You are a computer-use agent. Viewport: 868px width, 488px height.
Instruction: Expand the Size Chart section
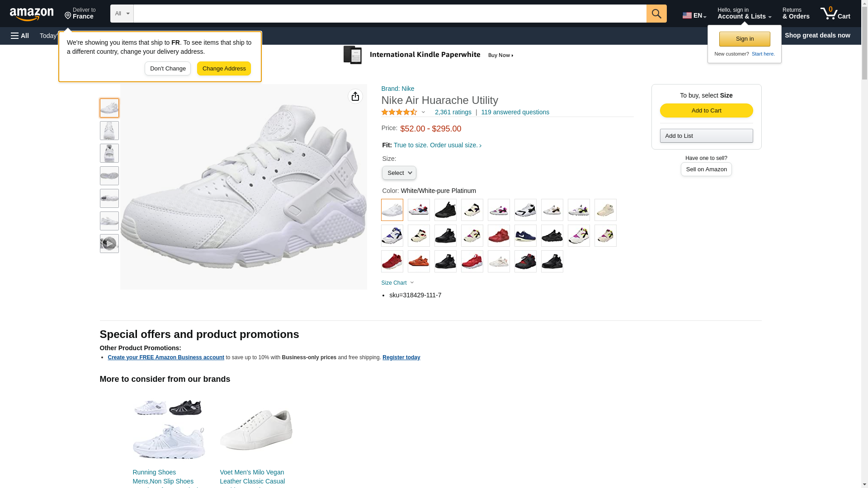[397, 283]
